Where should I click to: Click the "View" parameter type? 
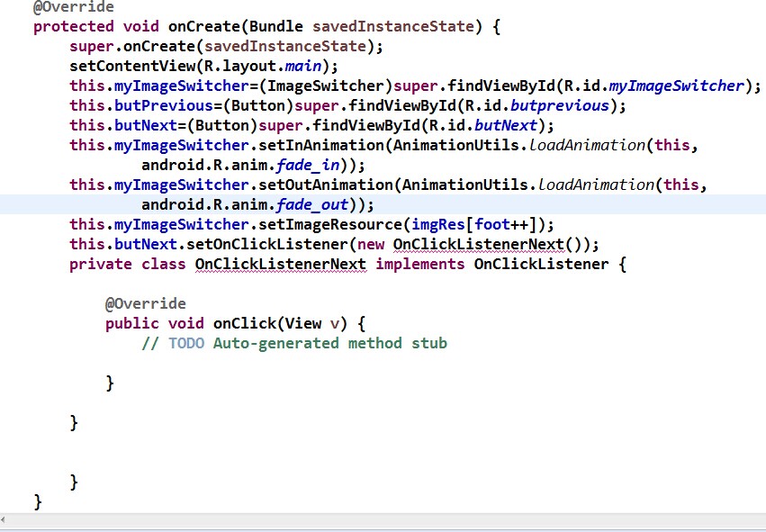[302, 323]
